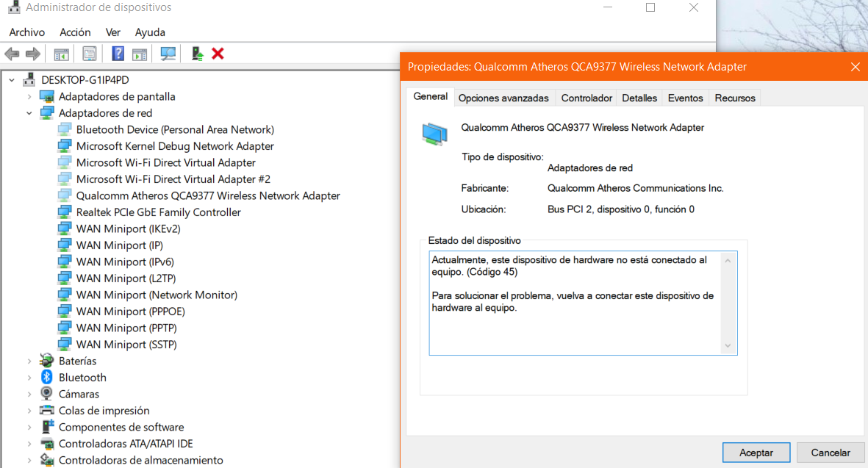The image size is (868, 468).
Task: Select the General tab
Action: tap(430, 97)
